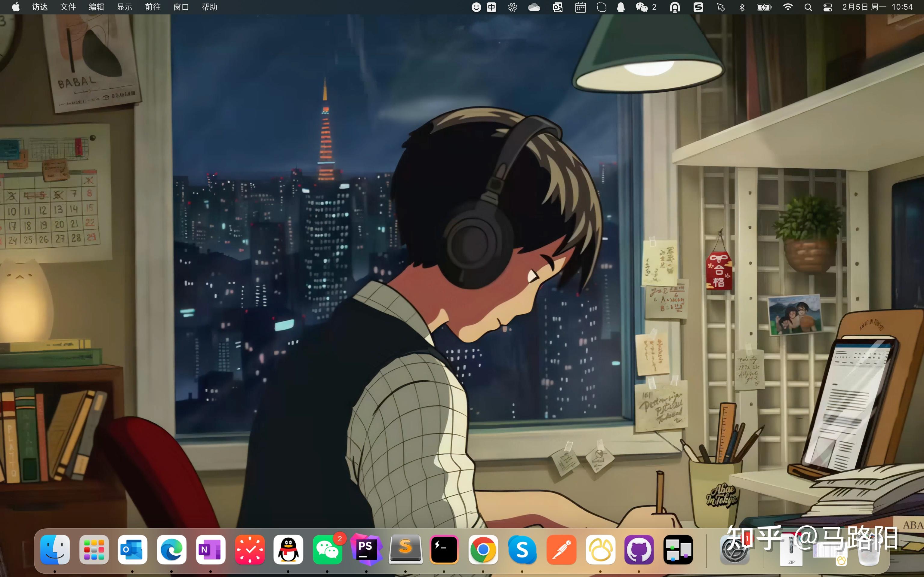Open Control Center panel
This screenshot has height=577, width=924.
click(x=827, y=7)
